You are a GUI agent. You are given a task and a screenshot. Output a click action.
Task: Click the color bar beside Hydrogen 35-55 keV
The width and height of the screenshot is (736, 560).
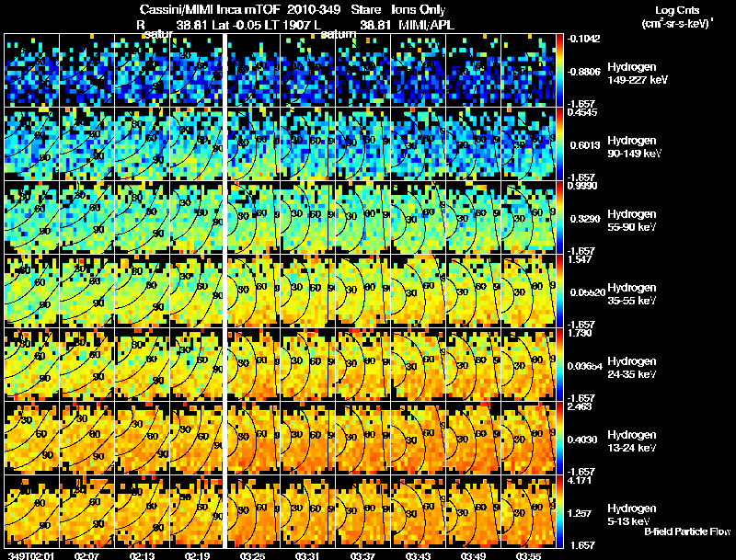tap(559, 291)
